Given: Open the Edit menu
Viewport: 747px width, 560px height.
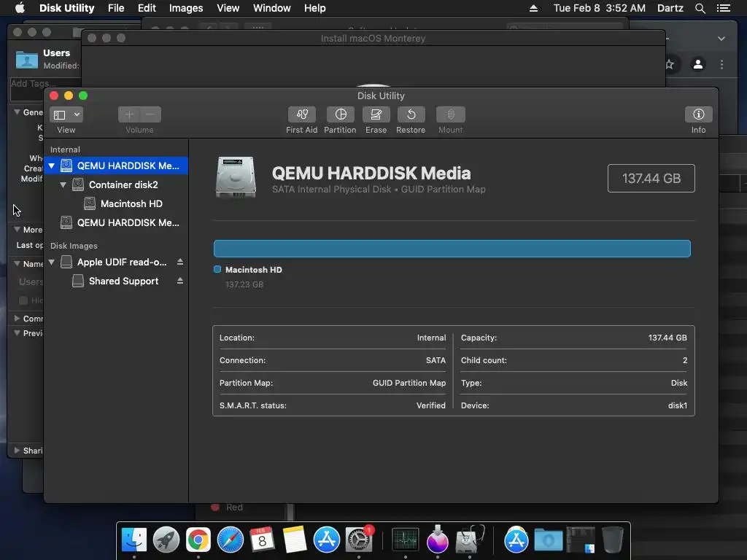Looking at the screenshot, I should click(147, 8).
